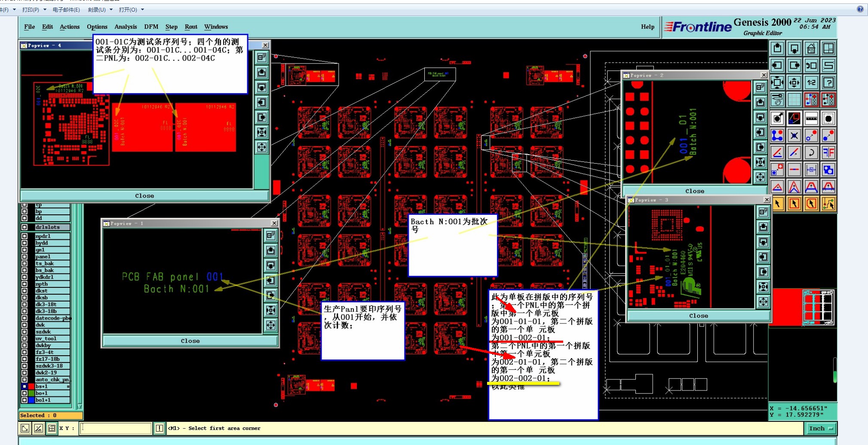The image size is (868, 445).
Task: Click Close button of Popview 3
Action: [699, 316]
